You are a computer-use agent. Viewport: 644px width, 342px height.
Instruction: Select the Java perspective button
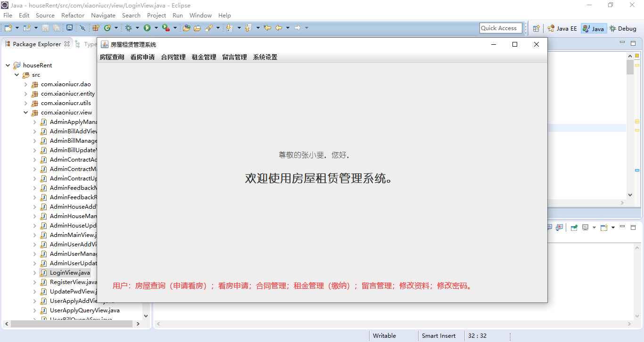click(593, 28)
